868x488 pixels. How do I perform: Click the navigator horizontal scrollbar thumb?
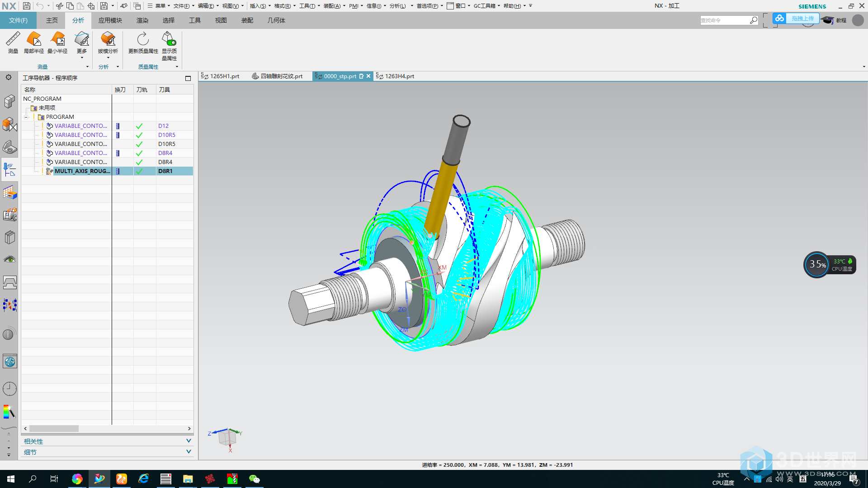(x=54, y=428)
